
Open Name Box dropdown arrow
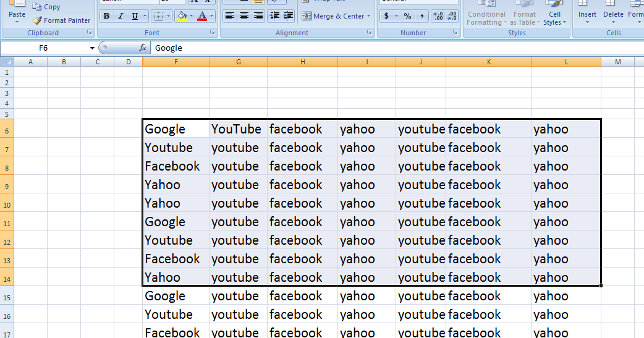92,48
